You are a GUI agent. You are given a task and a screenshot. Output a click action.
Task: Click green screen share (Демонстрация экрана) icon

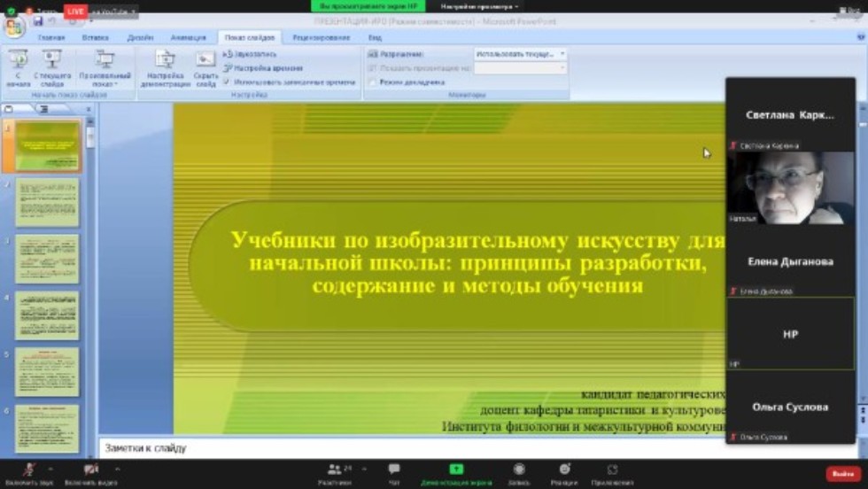point(456,469)
